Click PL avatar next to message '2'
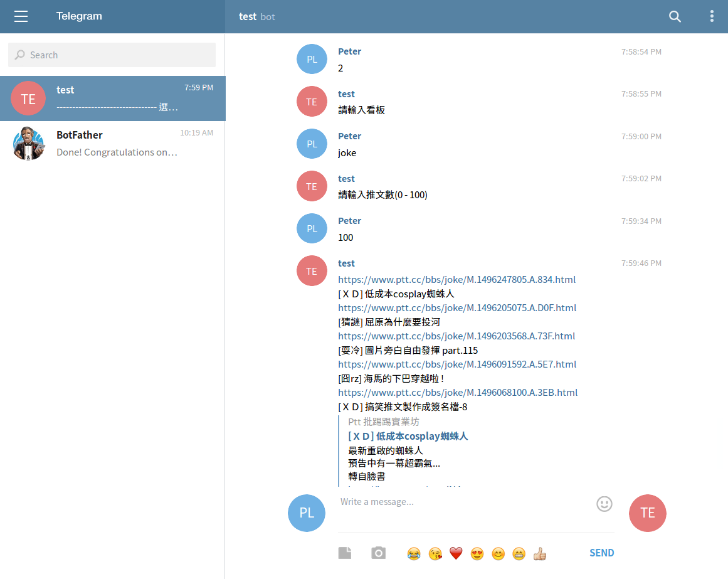The height and width of the screenshot is (579, 728). (x=312, y=59)
